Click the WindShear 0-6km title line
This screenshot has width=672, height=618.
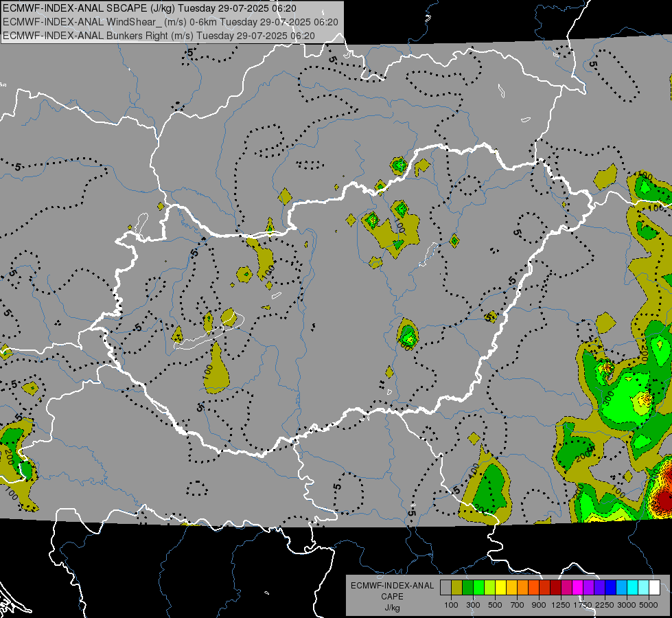pos(170,22)
